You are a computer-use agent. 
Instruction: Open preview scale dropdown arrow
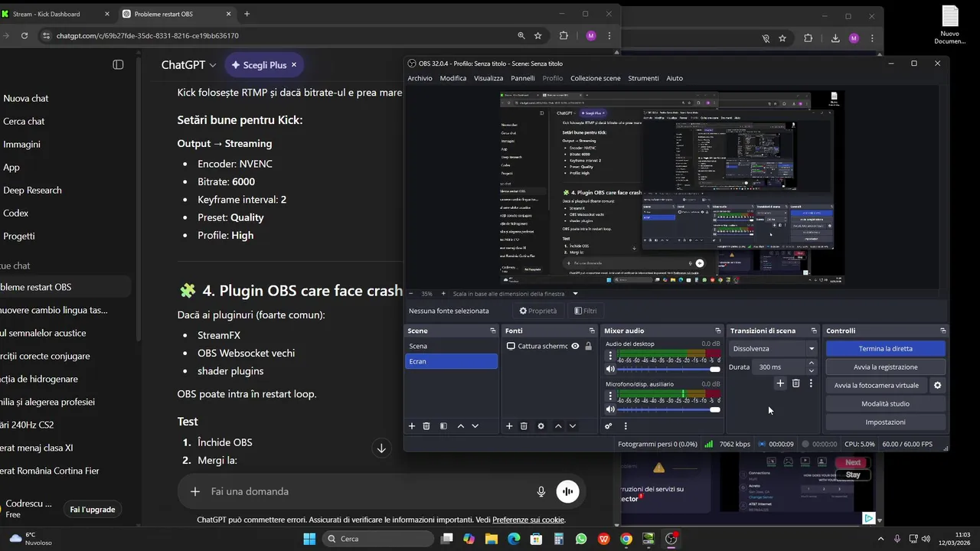coord(575,293)
